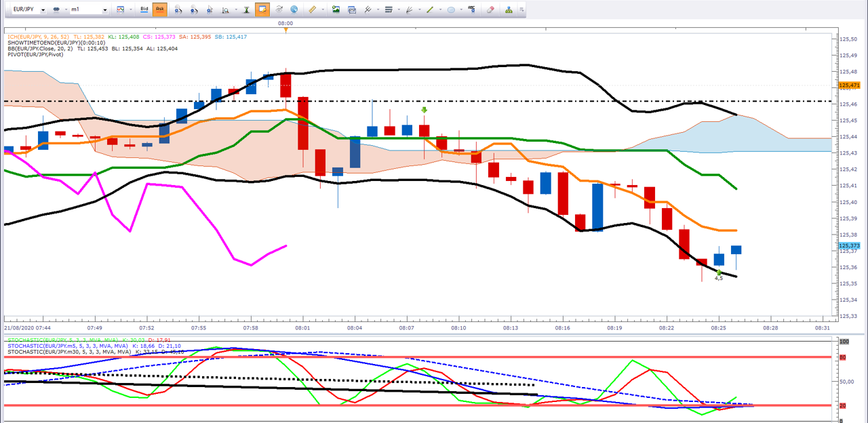Viewport: 868px width, 423px height.
Task: Click the STOCHASTIC(EUR/JPY.m30) indicator label
Action: (x=69, y=352)
